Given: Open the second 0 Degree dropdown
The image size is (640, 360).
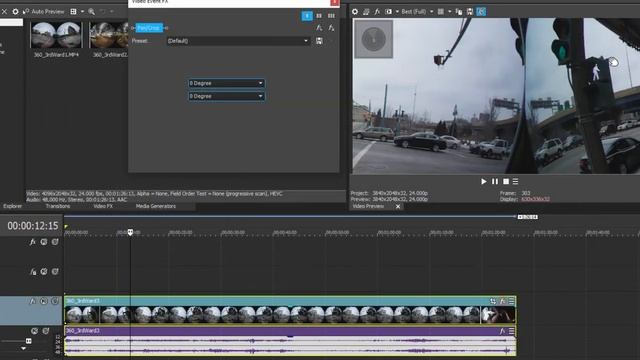Looking at the screenshot, I should (226, 96).
